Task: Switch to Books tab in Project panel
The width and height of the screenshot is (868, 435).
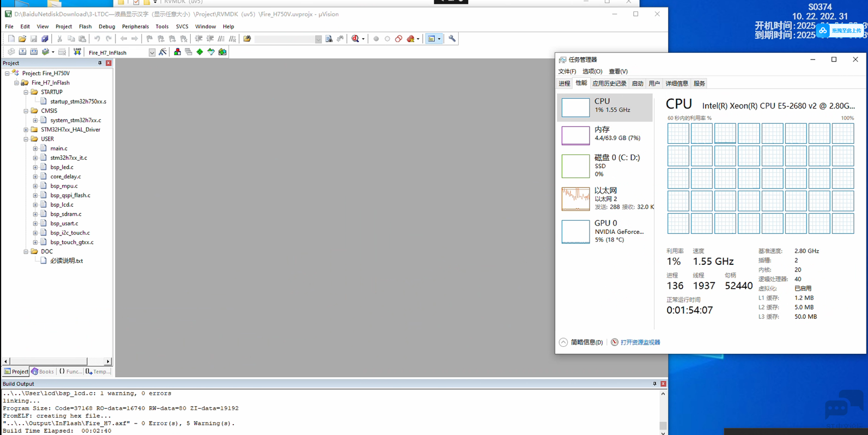Action: point(43,372)
